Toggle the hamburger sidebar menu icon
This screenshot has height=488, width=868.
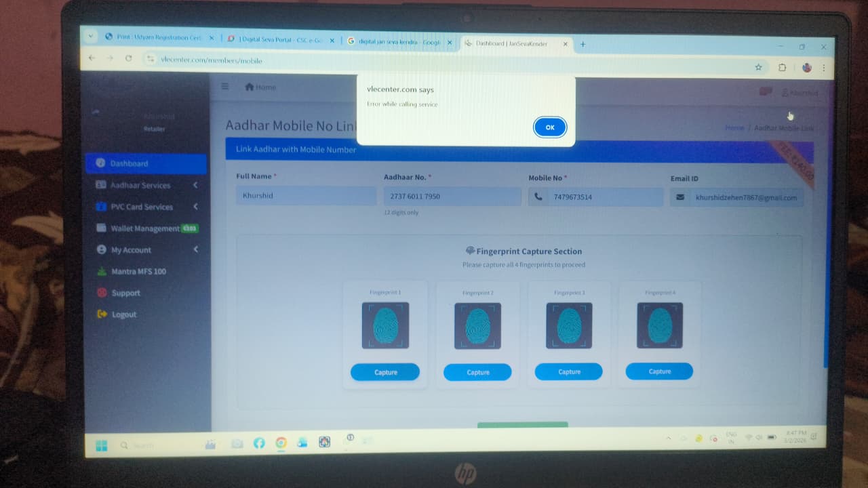pyautogui.click(x=225, y=87)
